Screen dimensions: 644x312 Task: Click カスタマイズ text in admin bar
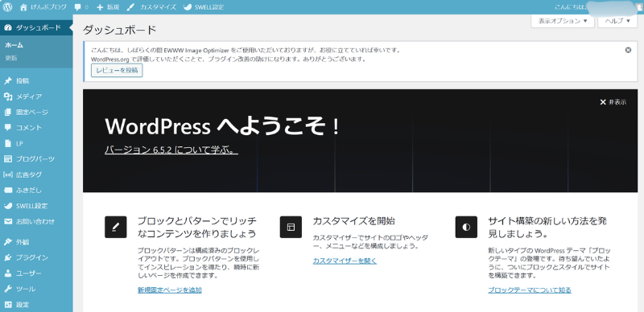pos(158,7)
